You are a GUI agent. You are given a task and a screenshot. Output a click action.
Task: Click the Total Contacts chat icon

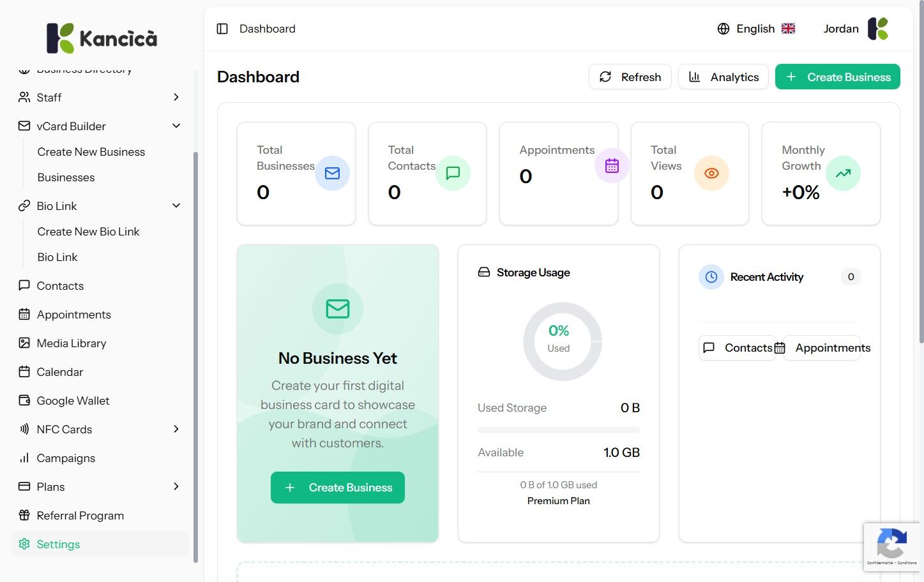(453, 173)
